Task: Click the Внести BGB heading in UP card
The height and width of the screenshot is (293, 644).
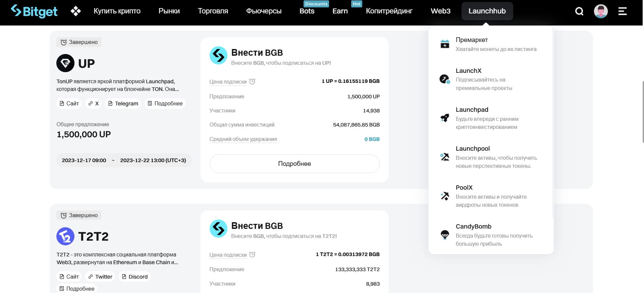Action: click(x=257, y=53)
